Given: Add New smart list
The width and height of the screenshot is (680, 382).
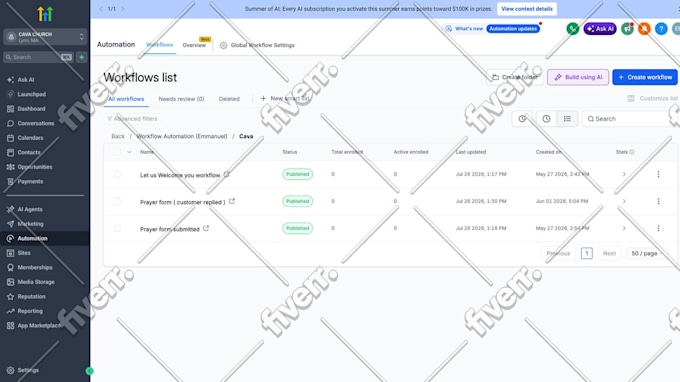Looking at the screenshot, I should point(285,98).
